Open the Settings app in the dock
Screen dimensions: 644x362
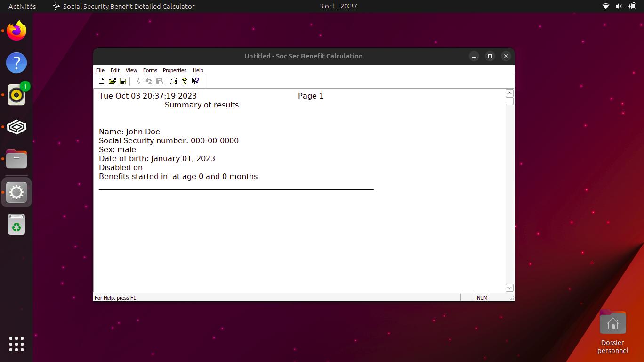pos(16,192)
